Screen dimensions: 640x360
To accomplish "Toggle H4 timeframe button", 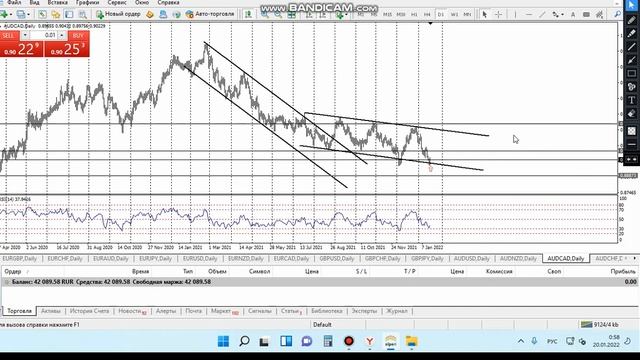I will 427,14.
